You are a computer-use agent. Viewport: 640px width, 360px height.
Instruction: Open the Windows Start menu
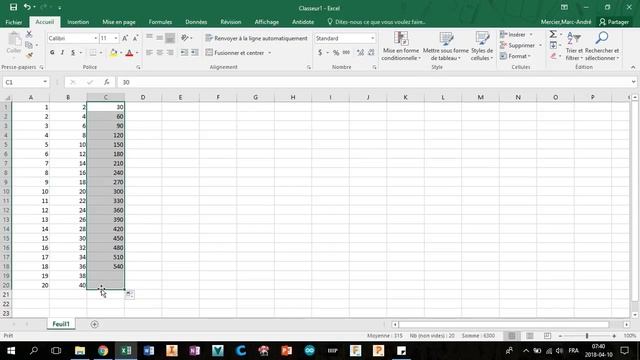pyautogui.click(x=11, y=351)
